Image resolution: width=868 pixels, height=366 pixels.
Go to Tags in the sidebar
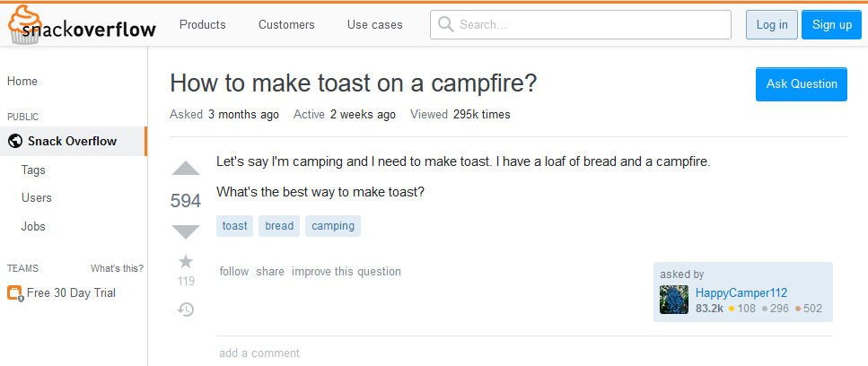click(33, 170)
